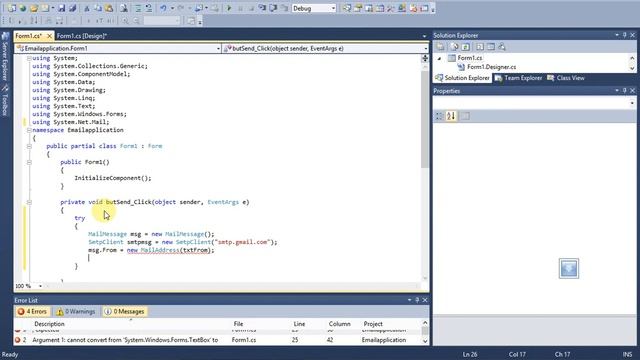Switch to Solution Explorer tab
640x360 pixels.
tap(462, 78)
